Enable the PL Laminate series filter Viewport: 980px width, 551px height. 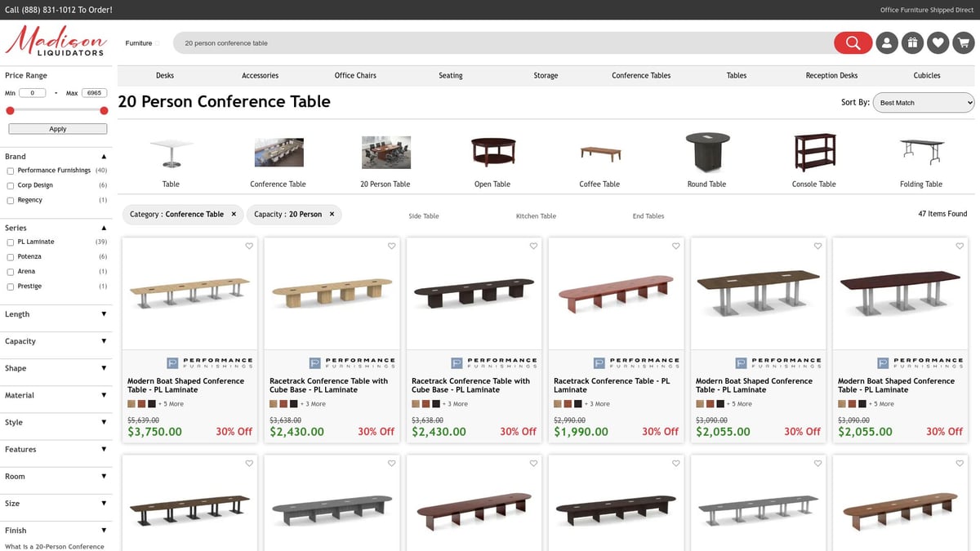click(x=11, y=242)
